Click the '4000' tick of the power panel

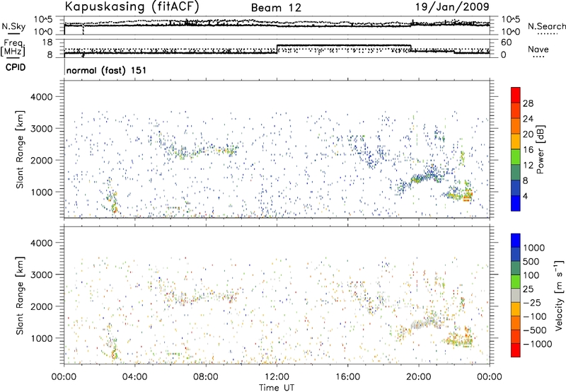click(41, 97)
